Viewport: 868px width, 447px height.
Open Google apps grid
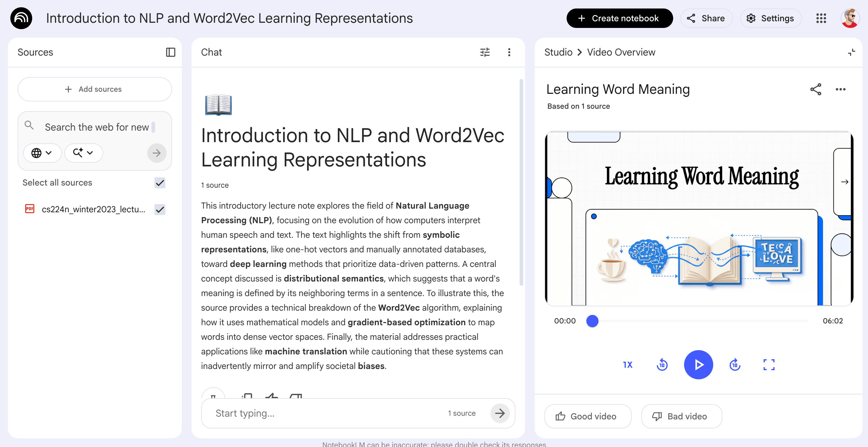click(x=821, y=18)
